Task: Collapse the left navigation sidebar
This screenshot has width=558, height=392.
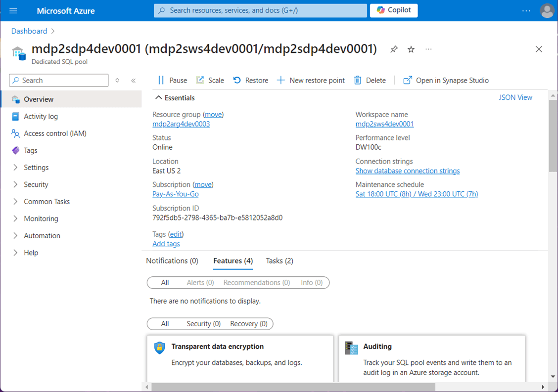Action: 133,81
